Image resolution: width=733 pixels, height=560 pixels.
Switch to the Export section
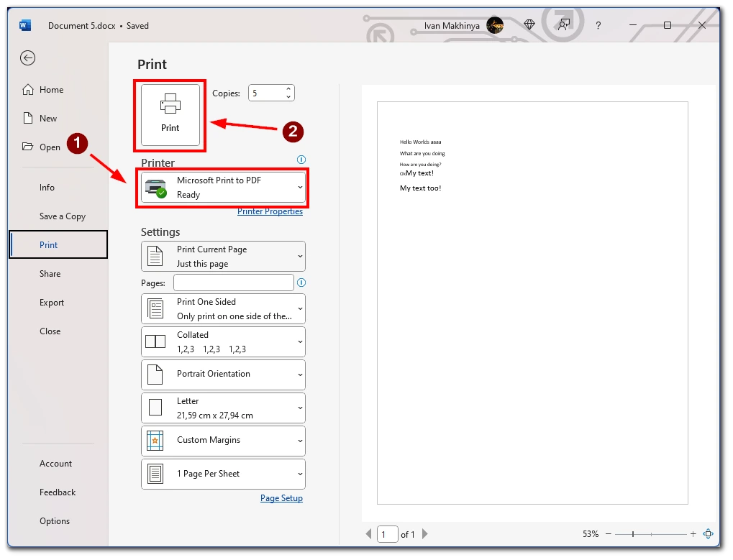tap(52, 302)
